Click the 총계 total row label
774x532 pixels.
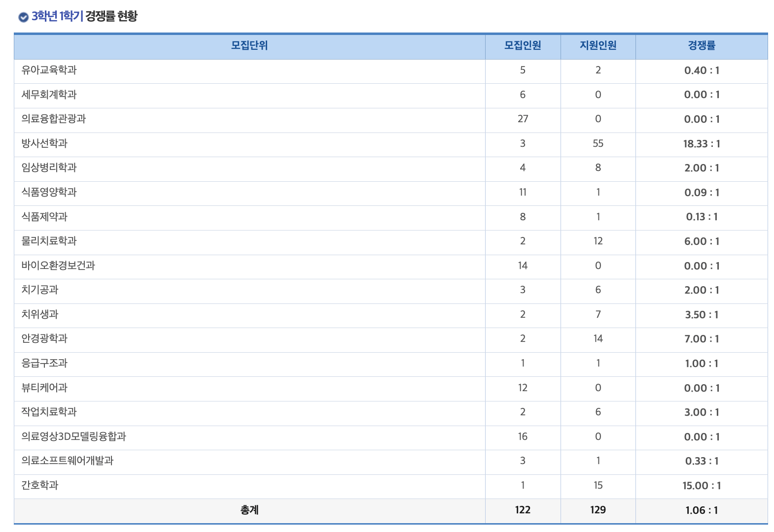(x=249, y=510)
